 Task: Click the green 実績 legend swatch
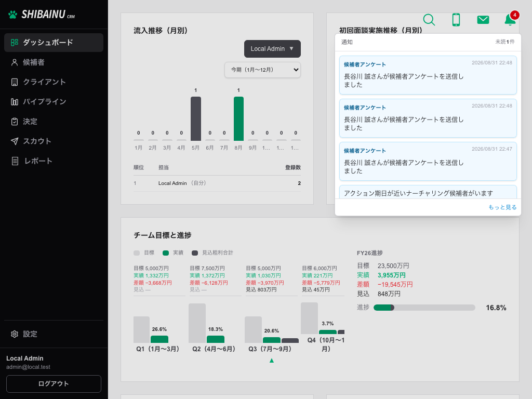[x=166, y=253]
